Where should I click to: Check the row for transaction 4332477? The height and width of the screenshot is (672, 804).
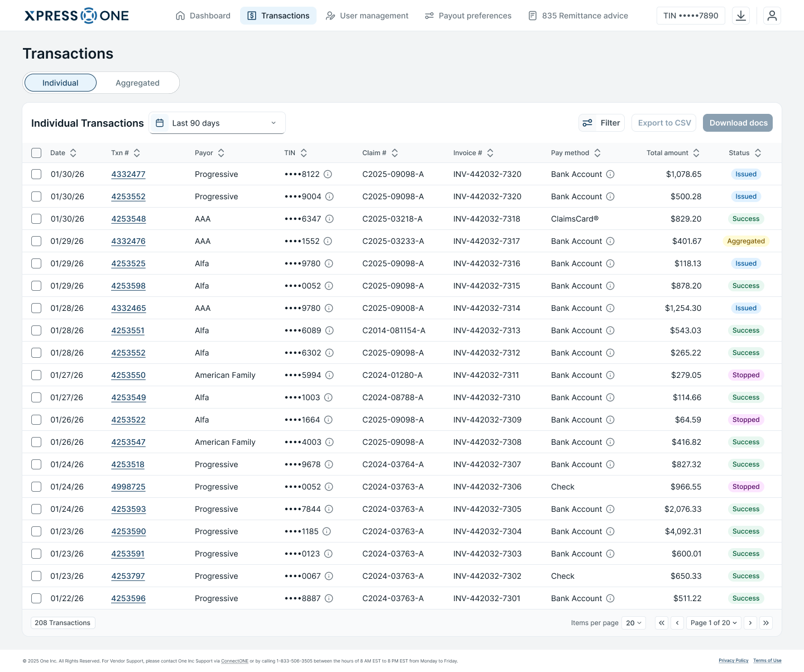36,174
